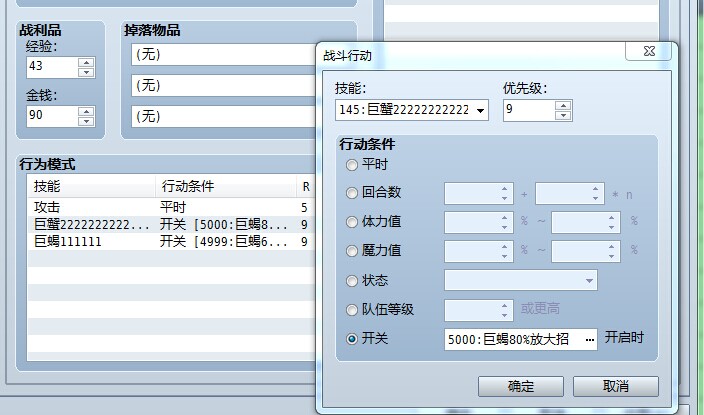Viewport: 704px width, 415px height.
Task: Choose the 魔力值 condition option
Action: coord(352,251)
